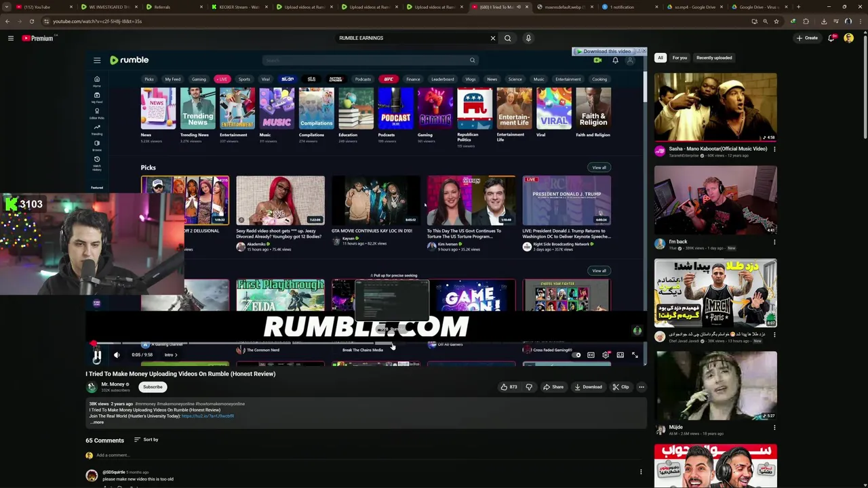Screen dimensions: 868x488
Task: Open the YouTube guide hamburger menu
Action: point(11,38)
